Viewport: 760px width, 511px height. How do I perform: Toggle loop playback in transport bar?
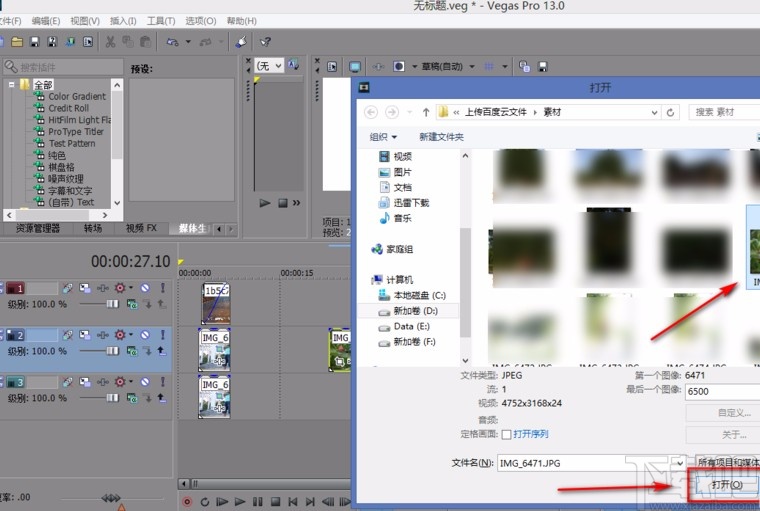(x=205, y=501)
